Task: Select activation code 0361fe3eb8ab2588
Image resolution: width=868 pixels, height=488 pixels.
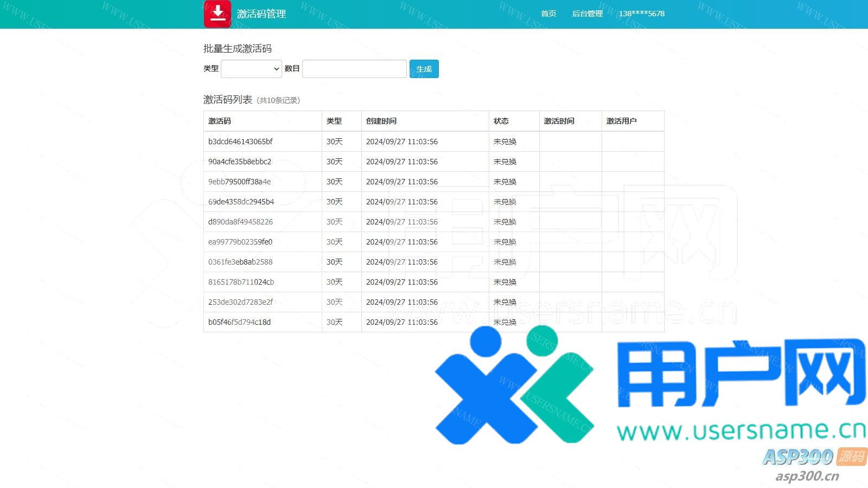Action: click(x=240, y=262)
